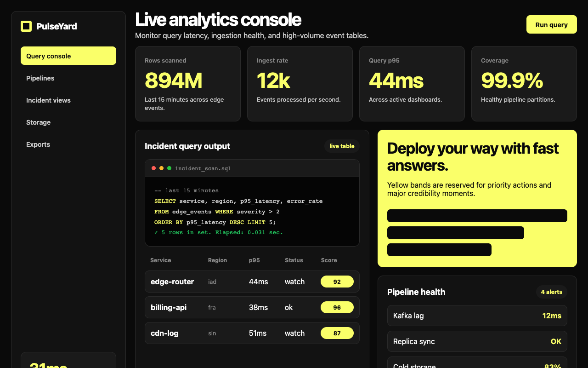Click the FROM edge_events query line

coord(217,212)
